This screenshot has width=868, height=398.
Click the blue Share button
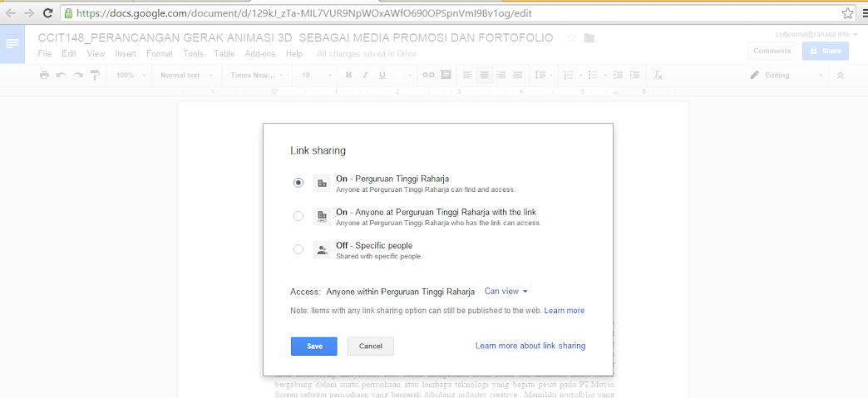tap(826, 51)
